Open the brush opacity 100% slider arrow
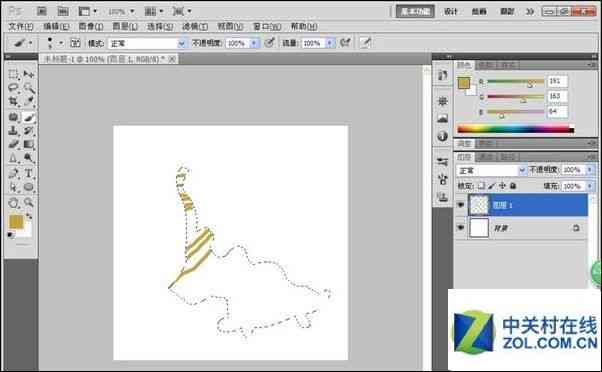 point(254,43)
